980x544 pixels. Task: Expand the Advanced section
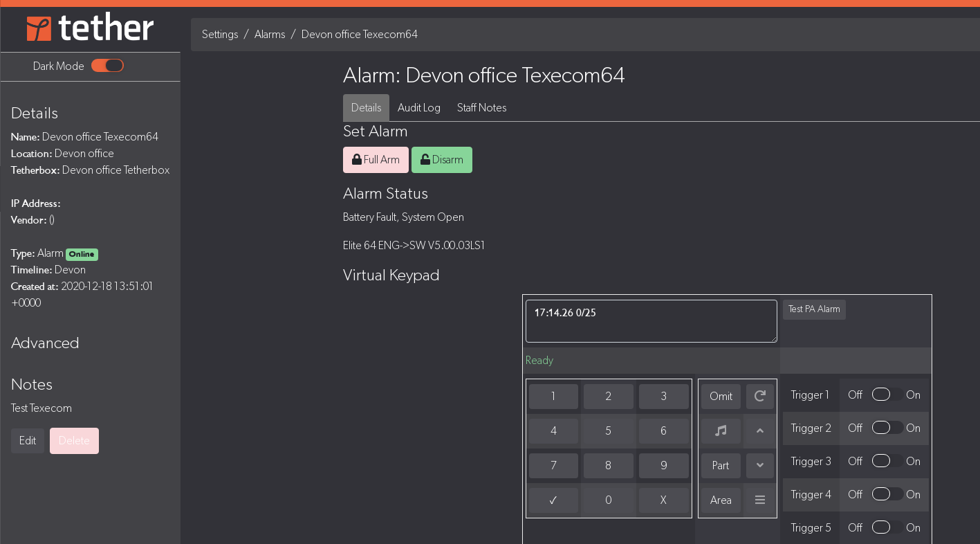coord(45,343)
